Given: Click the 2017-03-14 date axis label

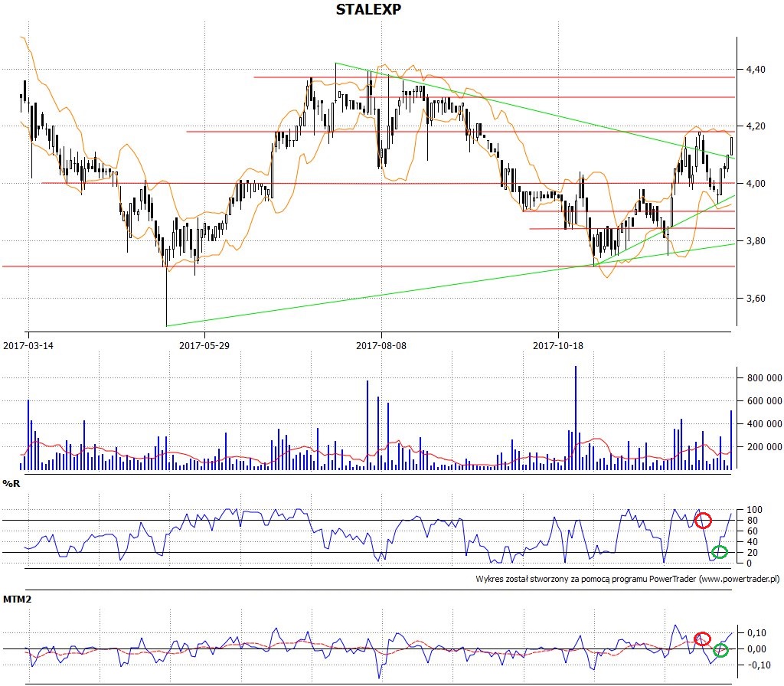Looking at the screenshot, I should pos(28,345).
